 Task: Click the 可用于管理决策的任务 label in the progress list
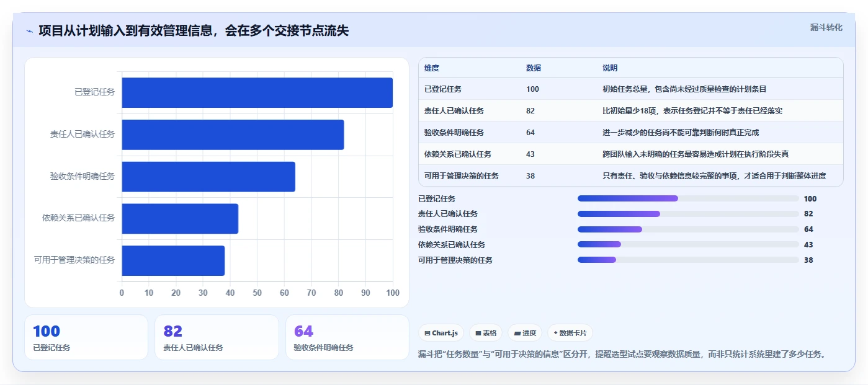[x=455, y=260]
